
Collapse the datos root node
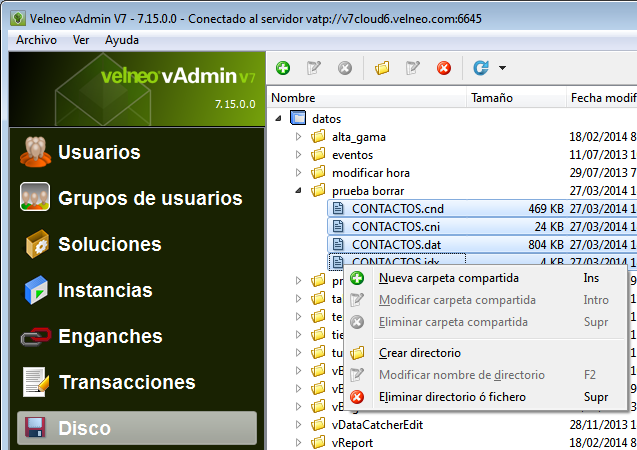click(278, 119)
